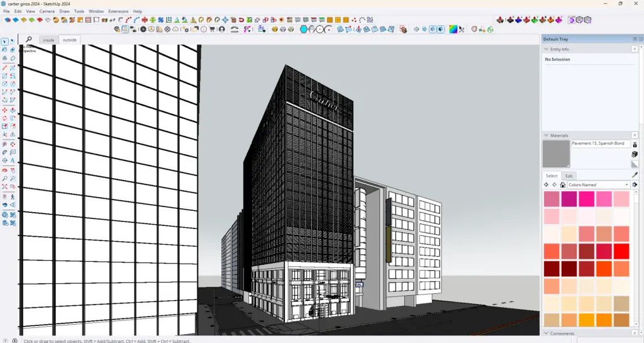Activate the Orbit camera tool
The height and width of the screenshot is (343, 644).
point(4,170)
